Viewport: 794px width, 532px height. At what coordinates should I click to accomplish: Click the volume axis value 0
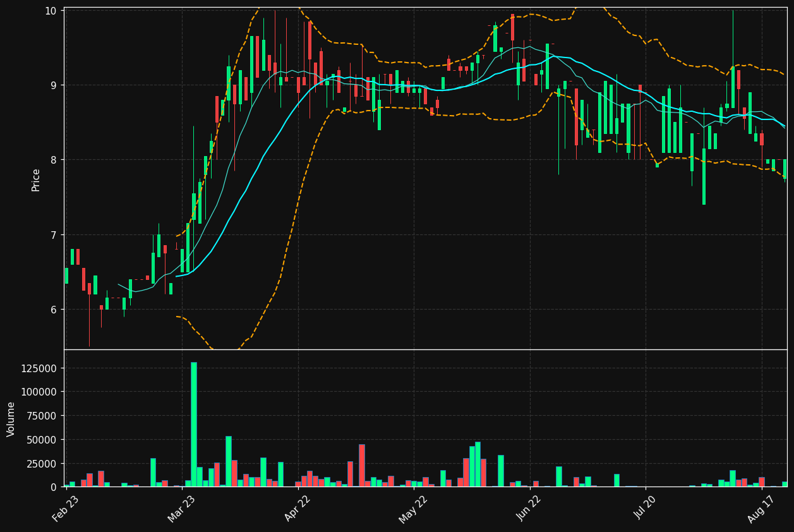click(x=54, y=487)
